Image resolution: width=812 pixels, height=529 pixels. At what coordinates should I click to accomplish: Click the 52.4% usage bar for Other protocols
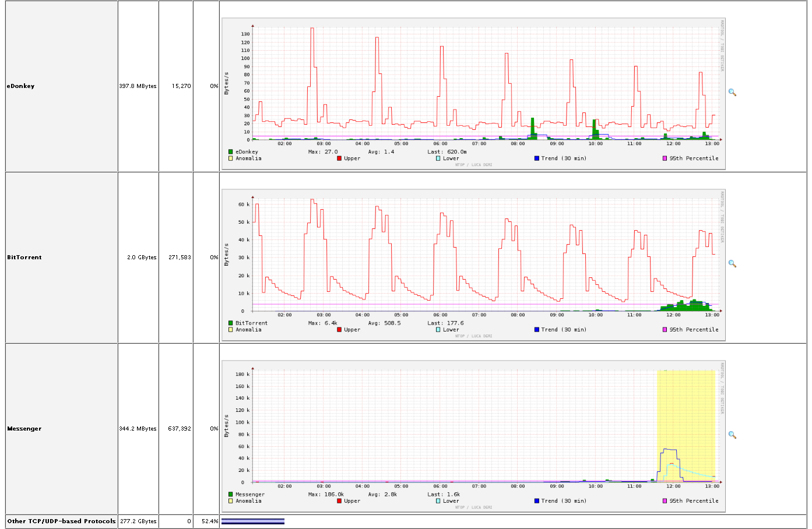(253, 521)
